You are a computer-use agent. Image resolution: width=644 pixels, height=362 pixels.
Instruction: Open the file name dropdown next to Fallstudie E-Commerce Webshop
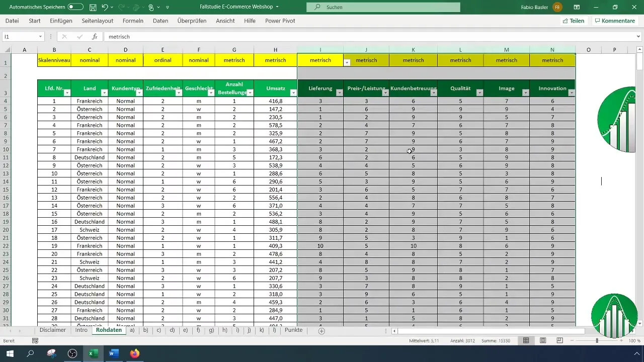point(277,7)
